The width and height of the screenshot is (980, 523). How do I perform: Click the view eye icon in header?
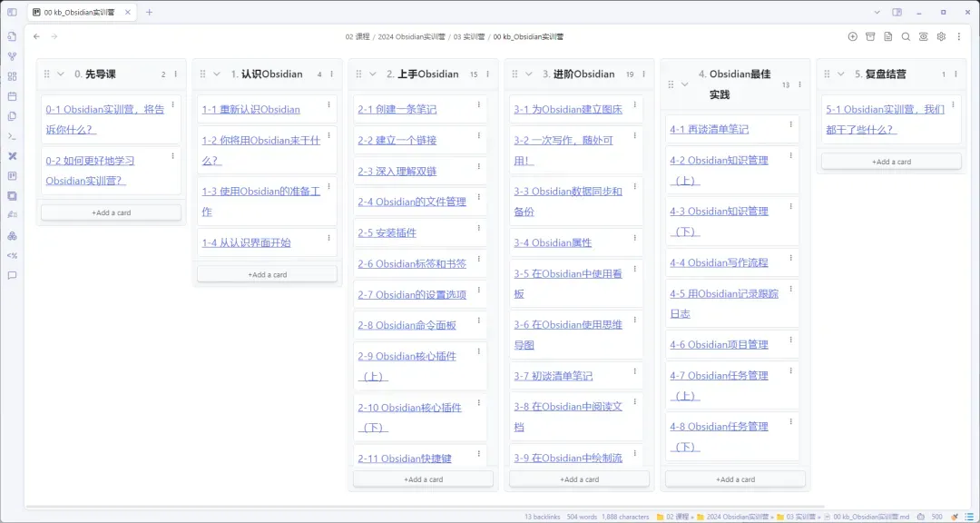923,37
